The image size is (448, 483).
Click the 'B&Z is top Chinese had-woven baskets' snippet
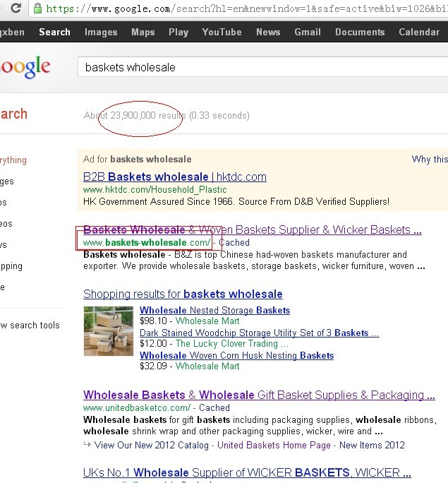254,261
